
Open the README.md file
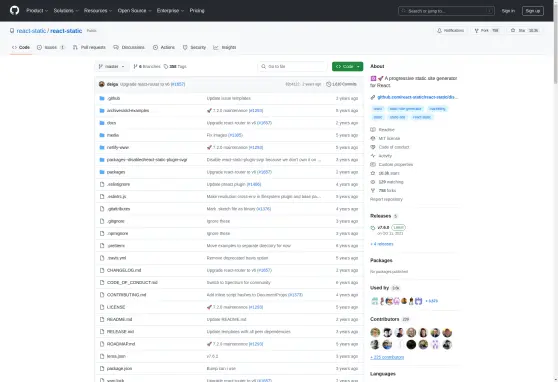tap(120, 319)
